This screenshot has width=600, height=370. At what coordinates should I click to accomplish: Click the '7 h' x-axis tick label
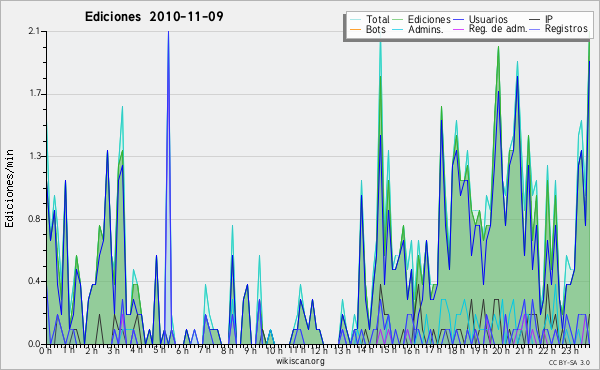(204, 351)
